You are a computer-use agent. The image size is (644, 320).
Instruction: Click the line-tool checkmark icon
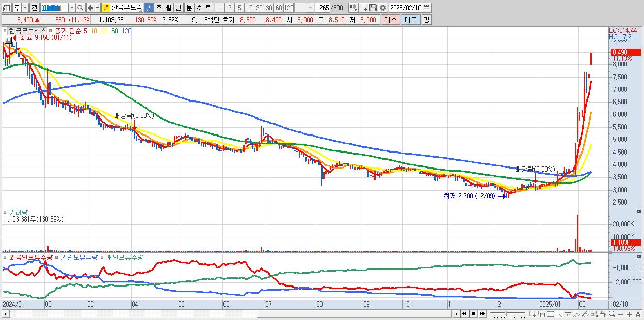pyautogui.click(x=363, y=8)
